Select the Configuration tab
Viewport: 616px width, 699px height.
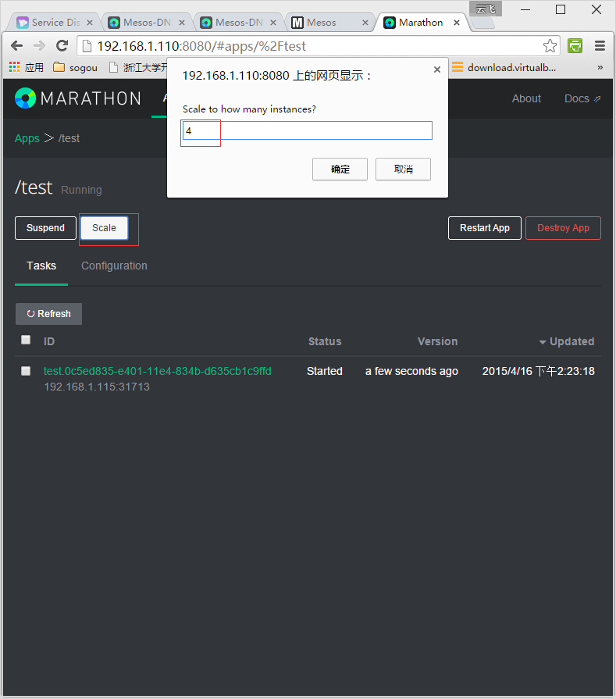coord(114,266)
